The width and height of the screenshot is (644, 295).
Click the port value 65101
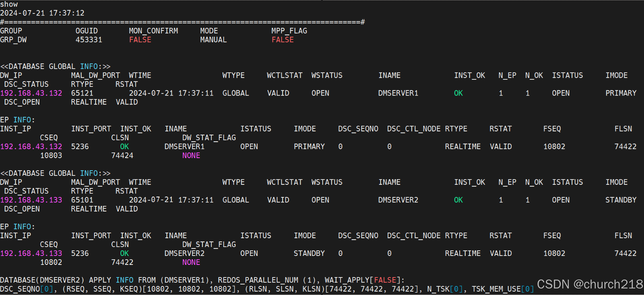coord(82,200)
